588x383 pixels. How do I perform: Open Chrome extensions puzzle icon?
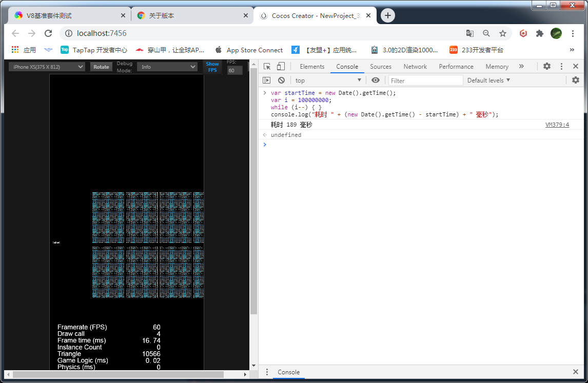[539, 33]
